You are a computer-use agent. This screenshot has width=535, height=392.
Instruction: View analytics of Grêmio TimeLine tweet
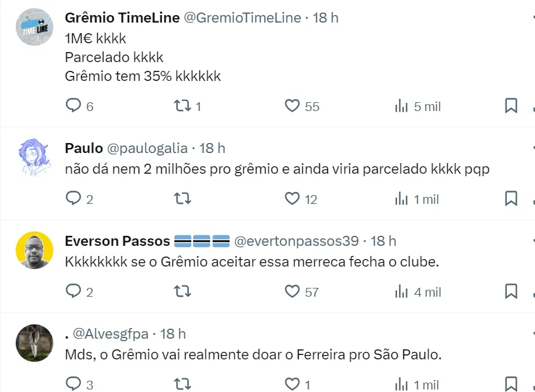tap(402, 106)
